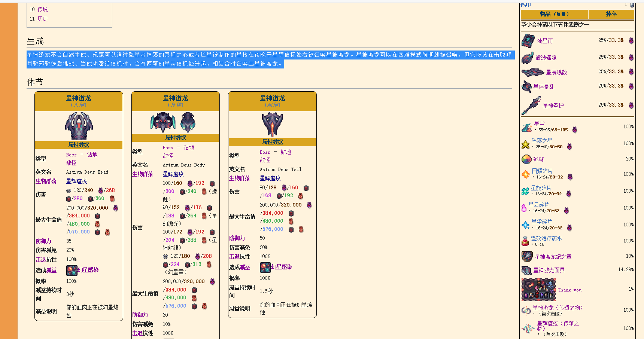The image size is (644, 339).
Task: Open the 星辰溅散 item link
Action: click(556, 72)
